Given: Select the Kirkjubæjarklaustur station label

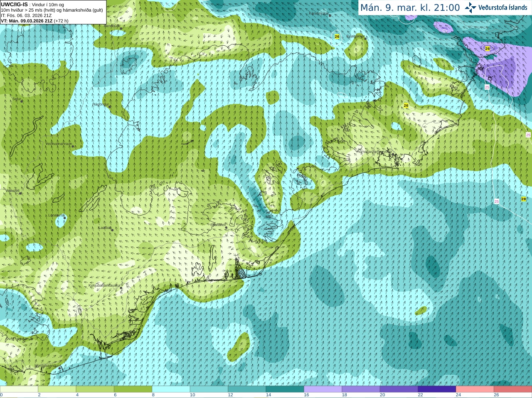Looking at the screenshot, I should [x=104, y=285].
